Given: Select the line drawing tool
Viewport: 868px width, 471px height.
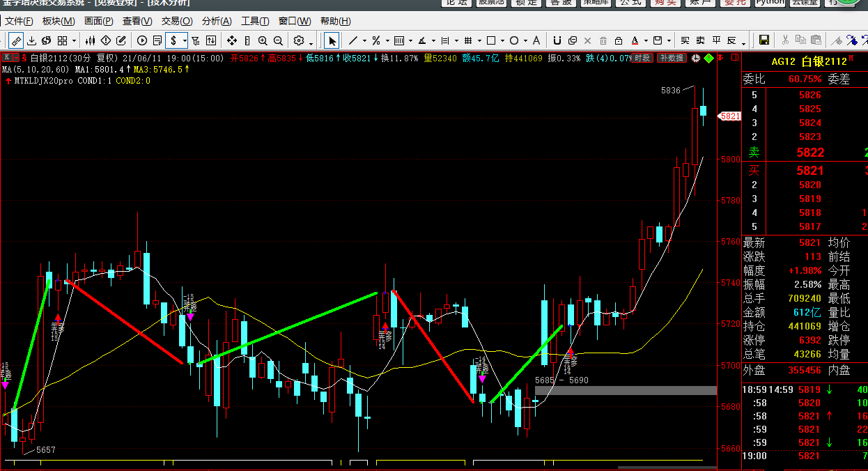Looking at the screenshot, I should [353, 40].
